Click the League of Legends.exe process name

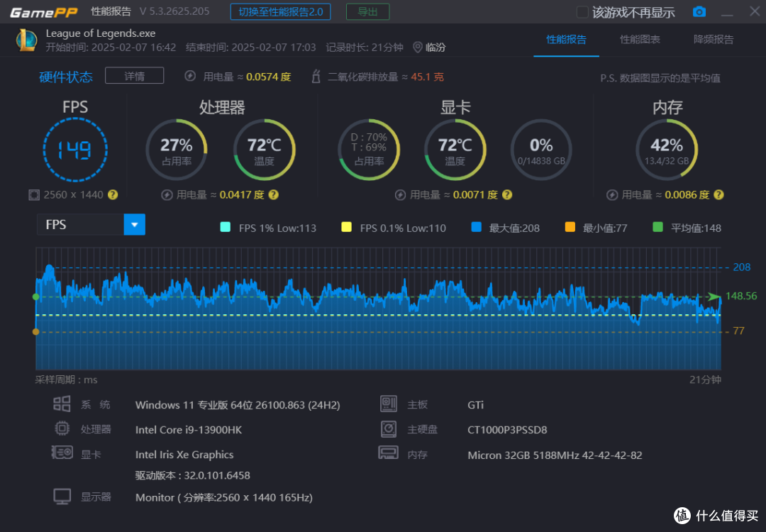click(x=101, y=34)
